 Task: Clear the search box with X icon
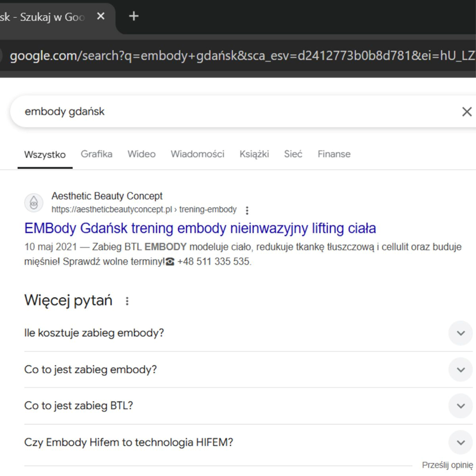tap(466, 112)
